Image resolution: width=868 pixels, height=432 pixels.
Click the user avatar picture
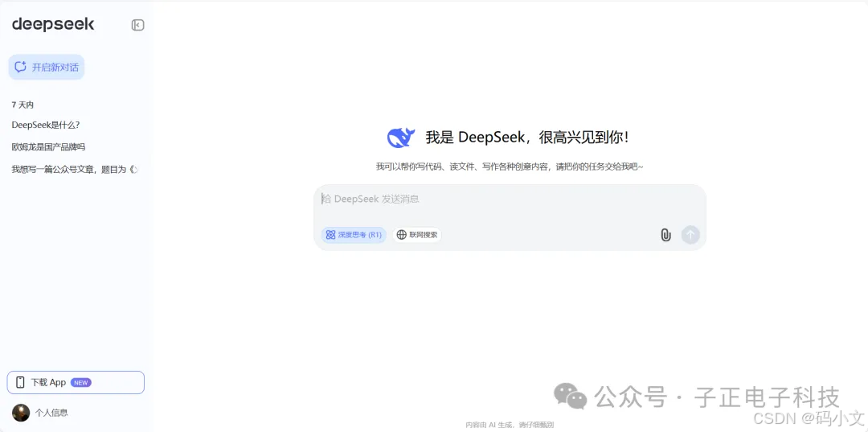point(21,413)
